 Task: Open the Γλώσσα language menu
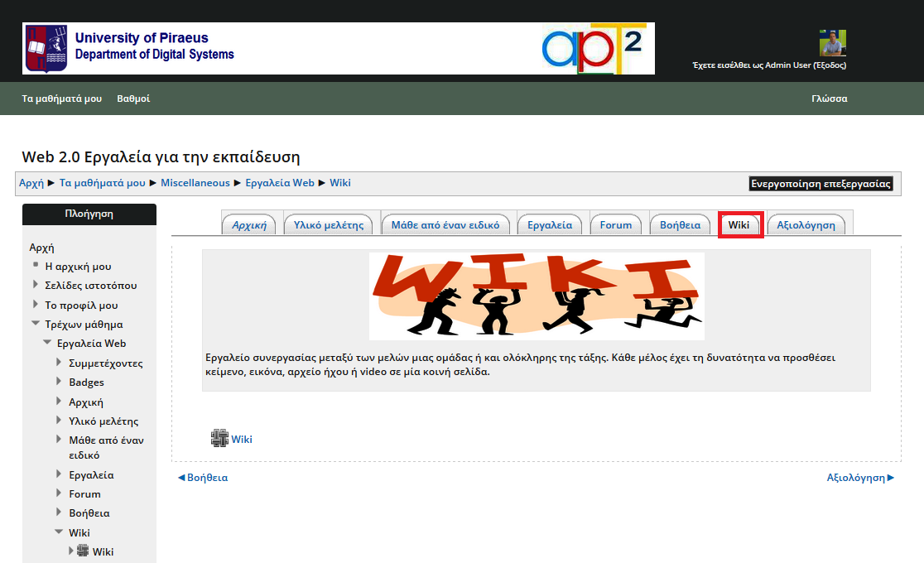click(829, 99)
